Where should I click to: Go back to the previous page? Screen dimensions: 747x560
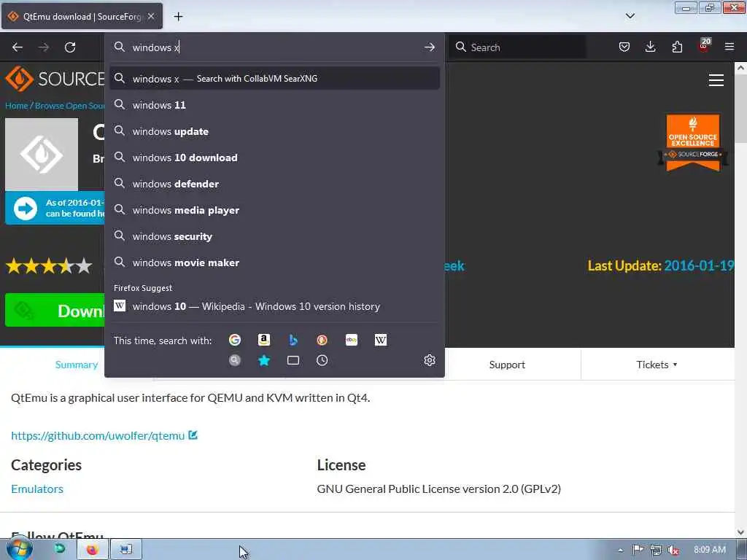[18, 47]
